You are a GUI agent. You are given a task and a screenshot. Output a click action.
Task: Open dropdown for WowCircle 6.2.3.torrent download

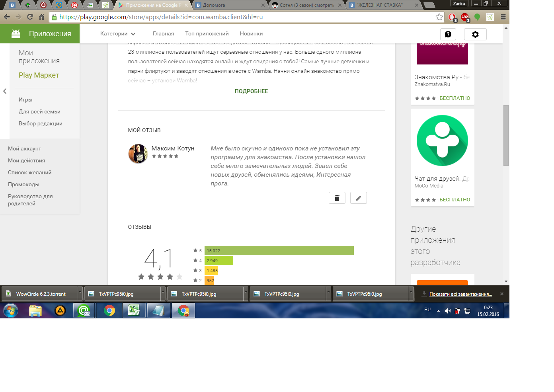pyautogui.click(x=80, y=294)
